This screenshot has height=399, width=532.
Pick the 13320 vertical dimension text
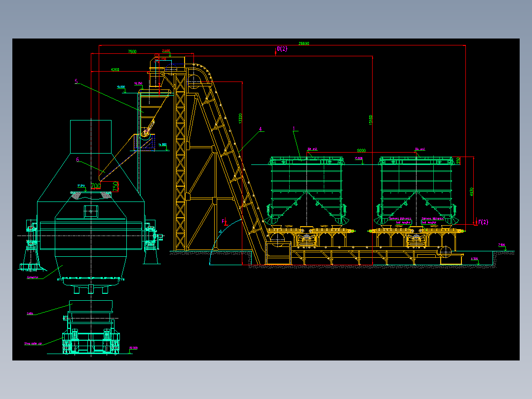point(240,119)
